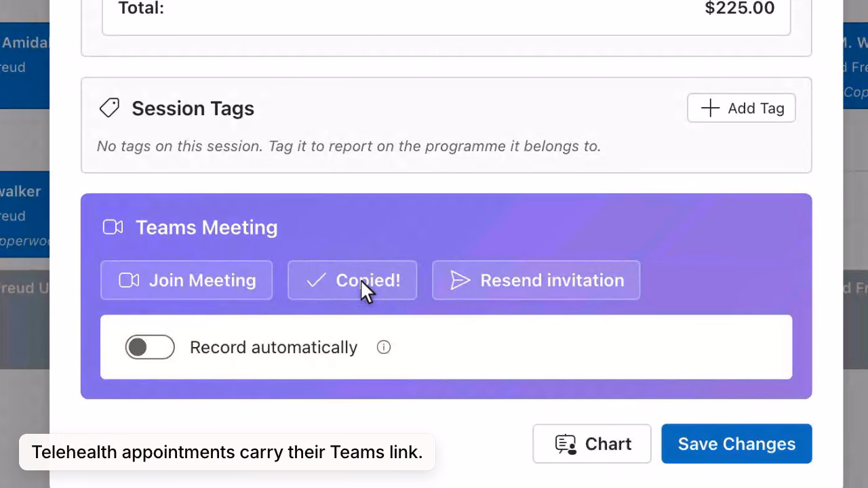
Task: Click the Record automatically label
Action: point(273,347)
